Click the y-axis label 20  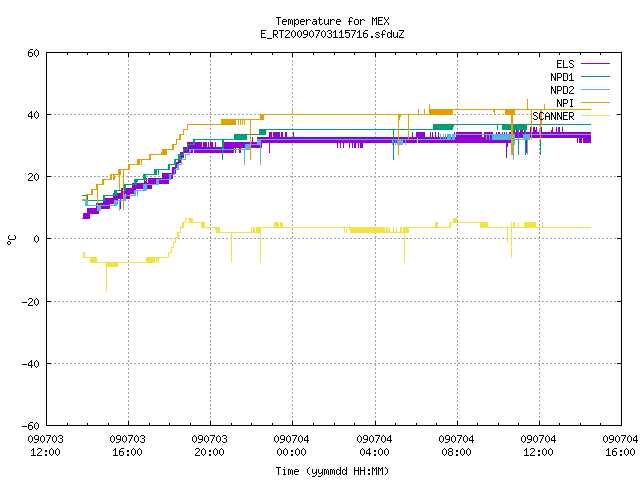pyautogui.click(x=33, y=177)
